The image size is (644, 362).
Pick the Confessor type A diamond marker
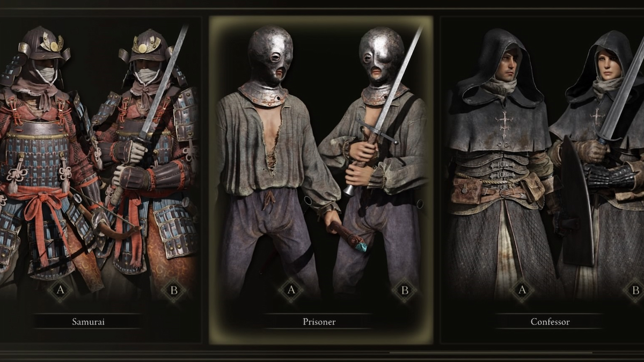click(x=522, y=291)
